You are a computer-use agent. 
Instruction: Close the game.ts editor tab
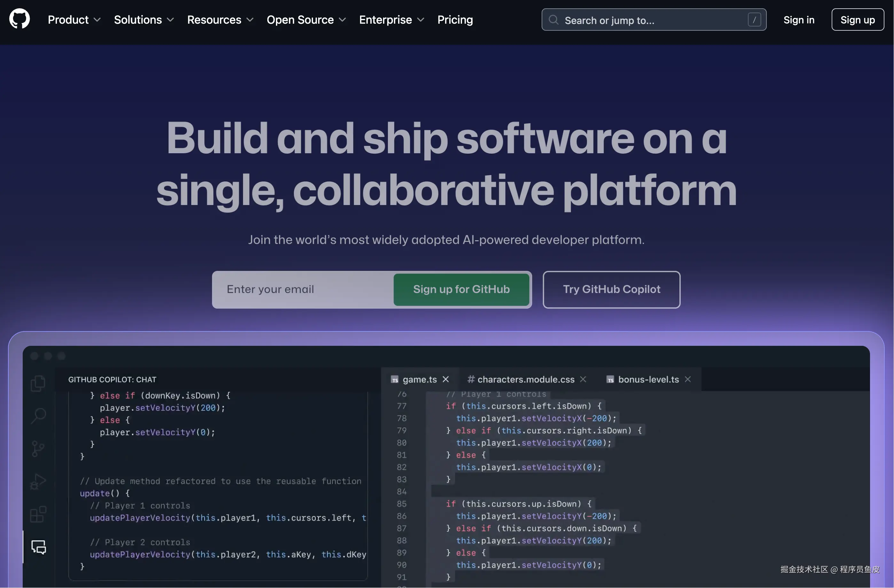(x=445, y=379)
